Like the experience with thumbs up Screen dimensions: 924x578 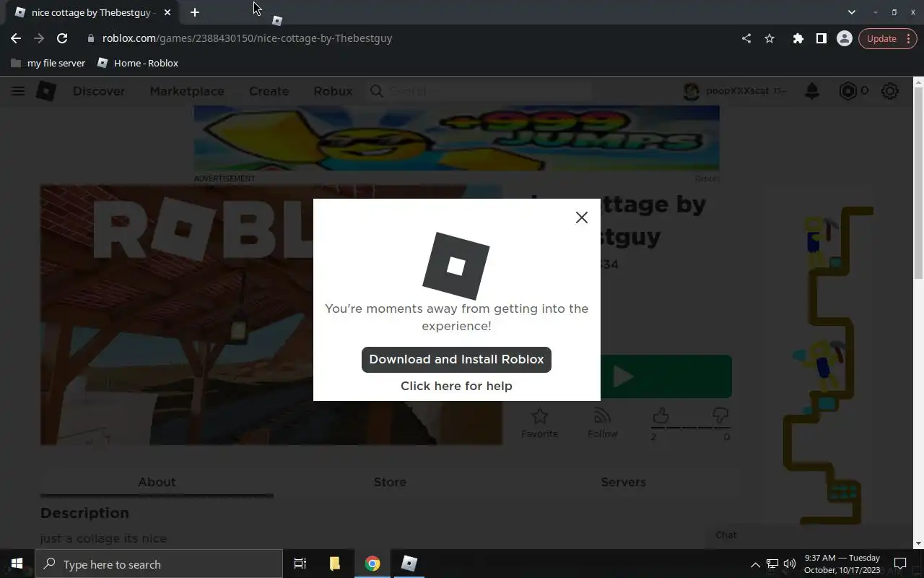[661, 416]
